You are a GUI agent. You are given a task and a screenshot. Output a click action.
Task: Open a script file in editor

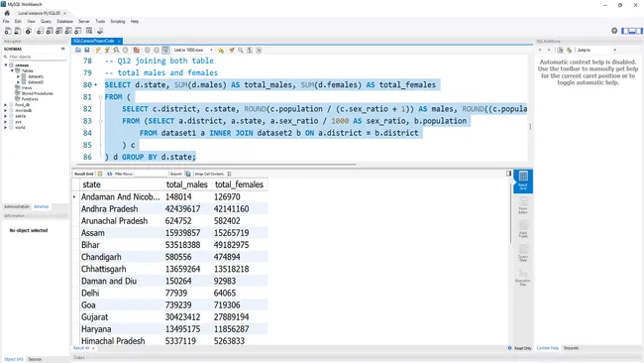78,51
